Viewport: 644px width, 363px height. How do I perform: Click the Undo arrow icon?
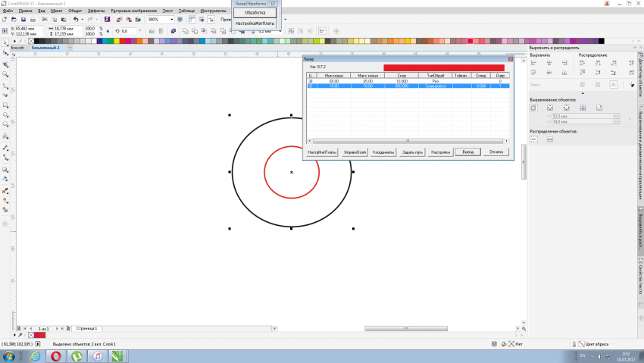76,19
